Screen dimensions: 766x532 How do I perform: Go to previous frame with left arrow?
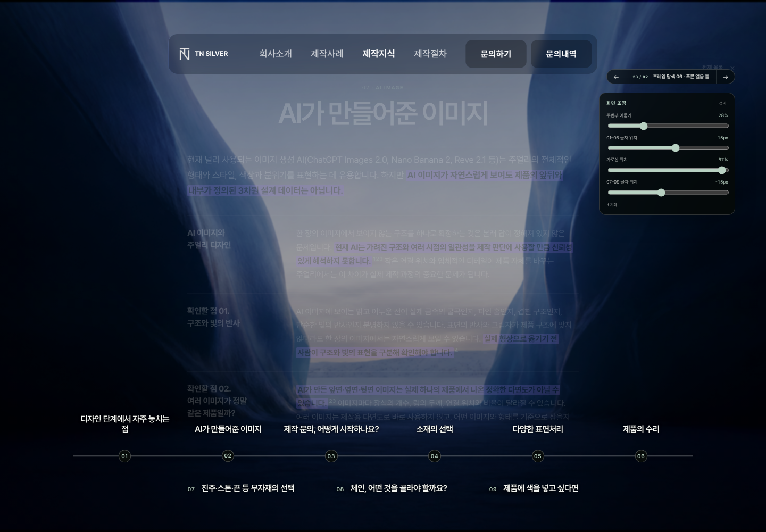[x=616, y=77]
